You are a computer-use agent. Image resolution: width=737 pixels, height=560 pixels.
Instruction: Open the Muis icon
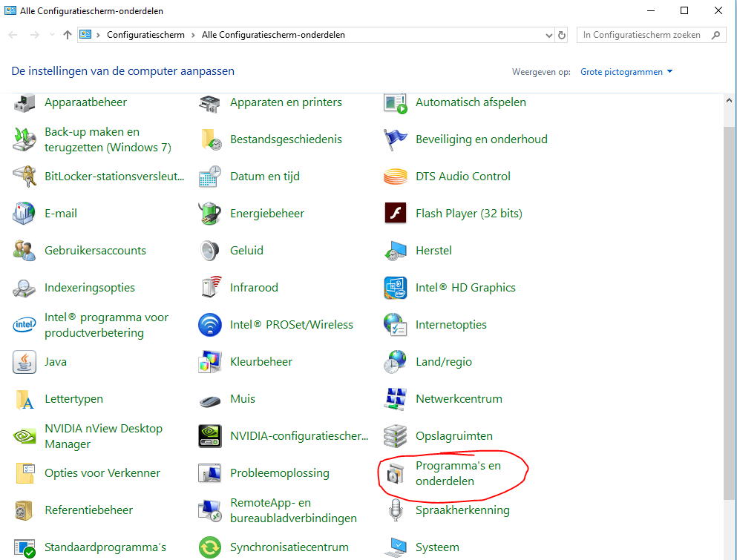[209, 401]
